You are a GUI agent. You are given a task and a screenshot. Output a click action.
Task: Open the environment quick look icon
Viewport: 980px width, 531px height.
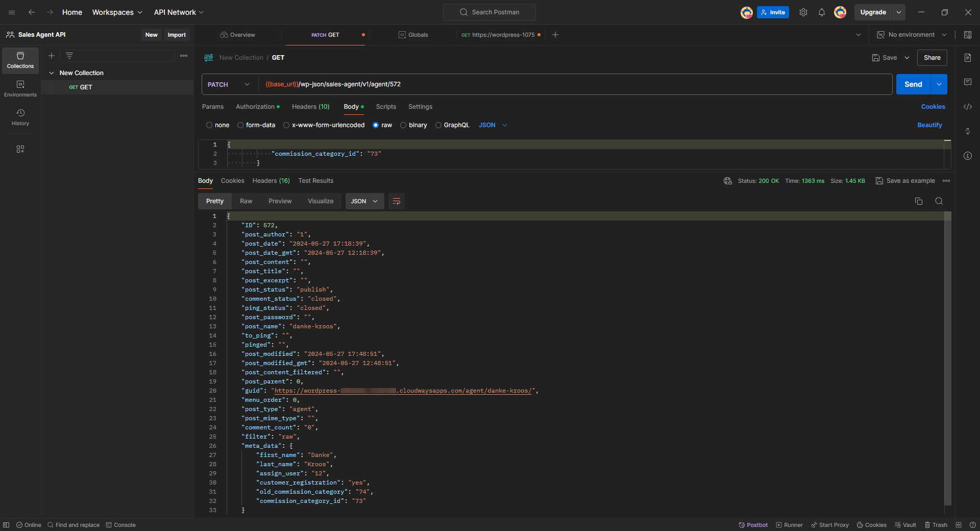coord(968,35)
